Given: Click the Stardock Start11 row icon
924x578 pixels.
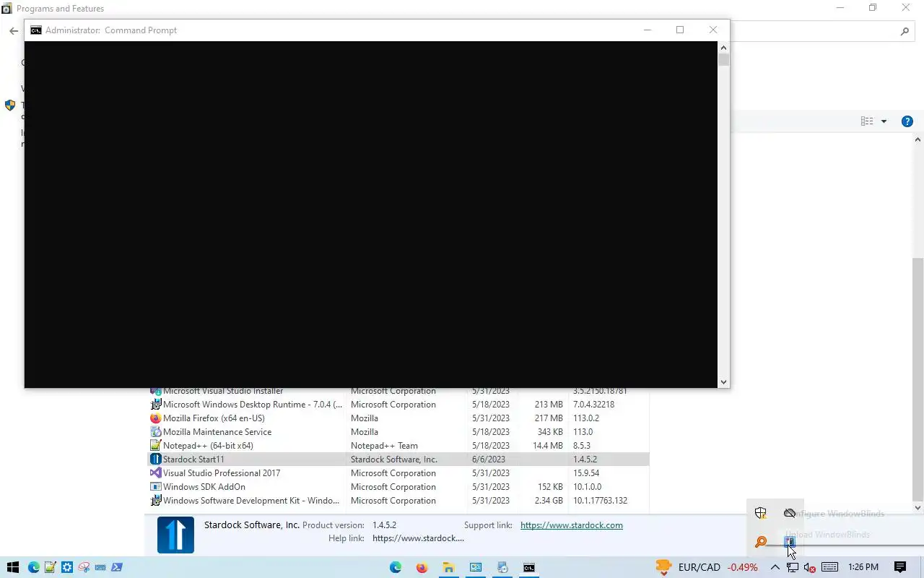Looking at the screenshot, I should pyautogui.click(x=155, y=460).
